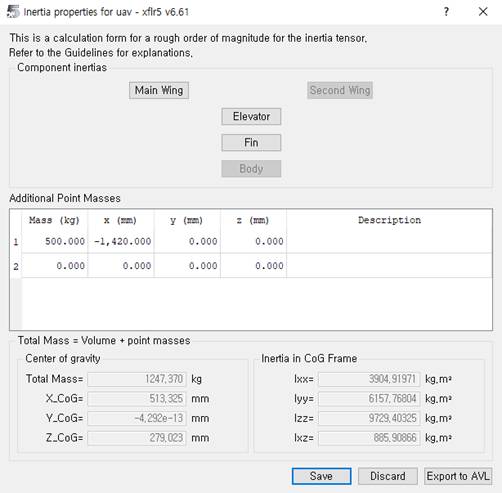The height and width of the screenshot is (493, 502).
Task: Click the Ixx inertia value field
Action: [x=369, y=379]
